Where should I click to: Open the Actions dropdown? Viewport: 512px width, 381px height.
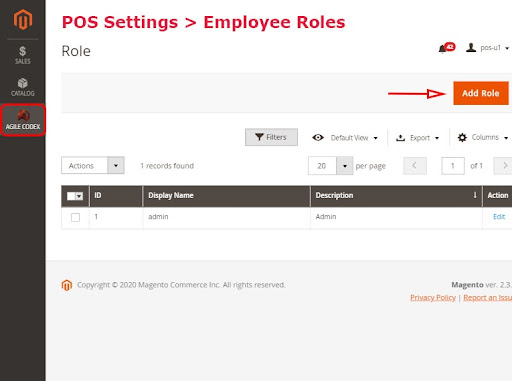point(93,165)
